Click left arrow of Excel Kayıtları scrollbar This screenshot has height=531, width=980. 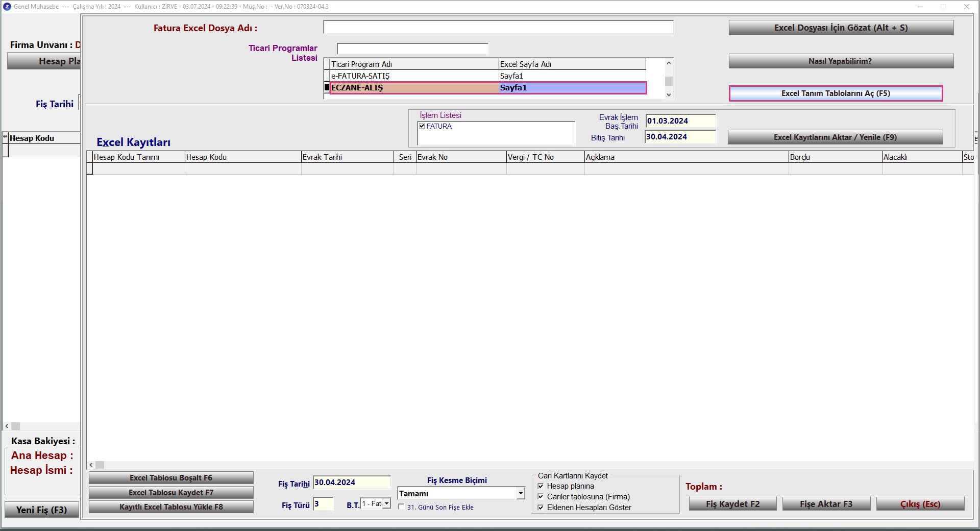pos(91,465)
